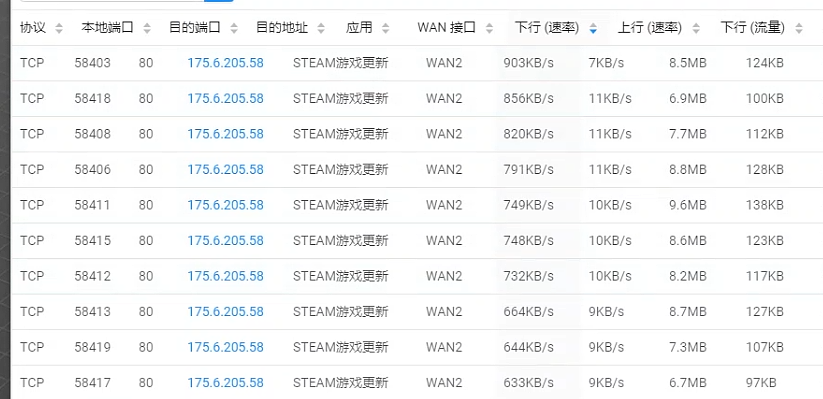Click the 下行 (速率) column header
Screen dimensions: 823x399
tap(547, 27)
